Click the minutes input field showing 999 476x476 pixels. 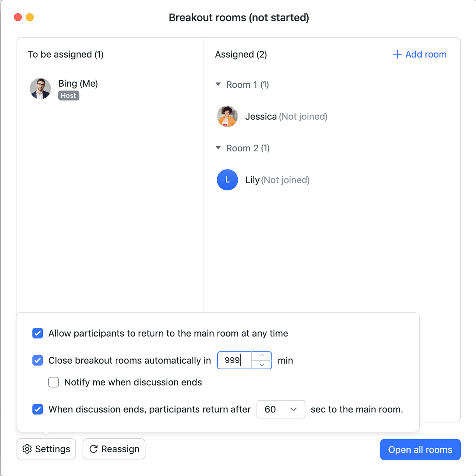(234, 360)
